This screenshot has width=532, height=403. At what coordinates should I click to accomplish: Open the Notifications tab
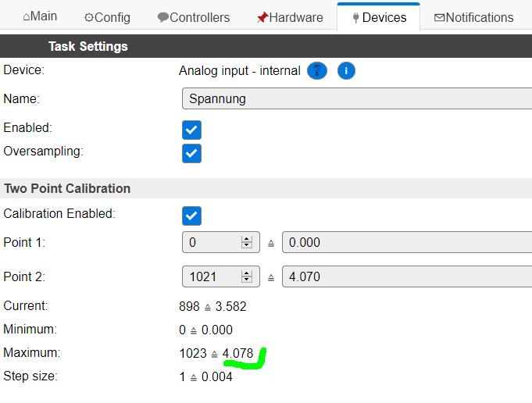(473, 17)
